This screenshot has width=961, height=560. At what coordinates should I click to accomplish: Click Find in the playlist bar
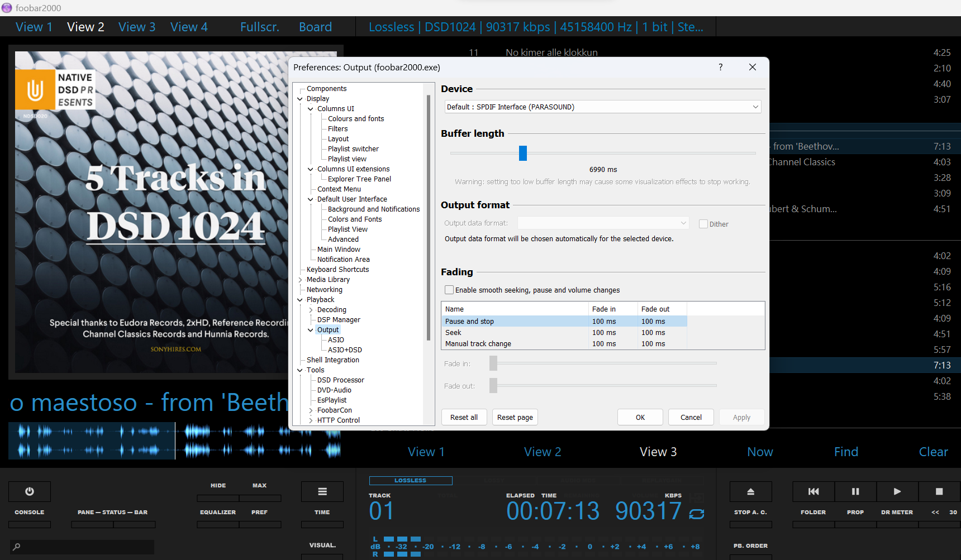point(846,452)
